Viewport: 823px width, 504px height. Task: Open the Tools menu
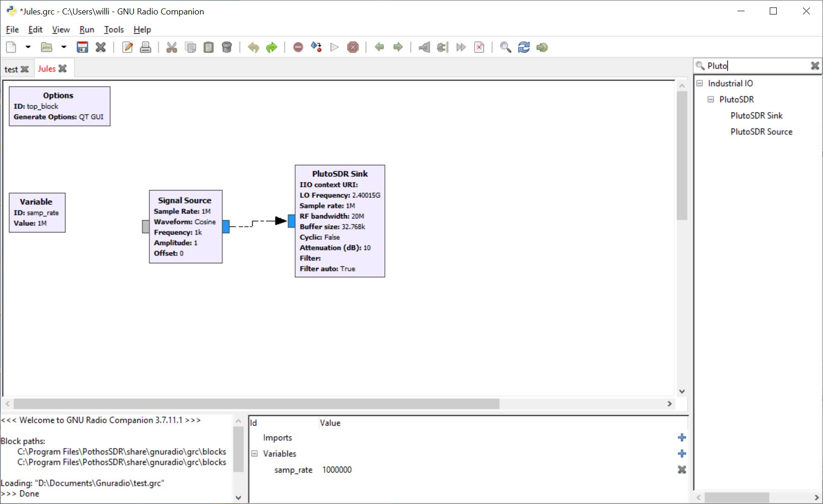[x=114, y=29]
